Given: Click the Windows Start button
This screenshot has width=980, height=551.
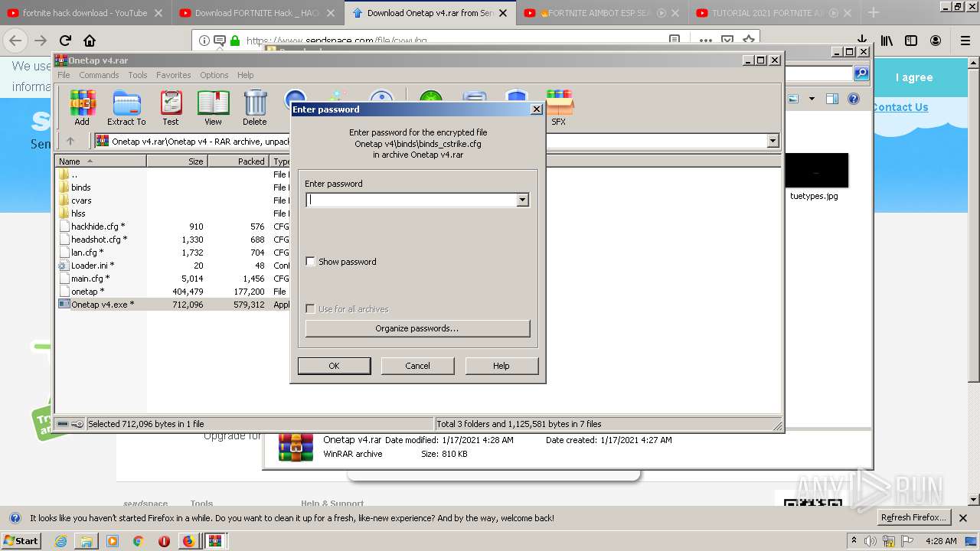Looking at the screenshot, I should [21, 540].
